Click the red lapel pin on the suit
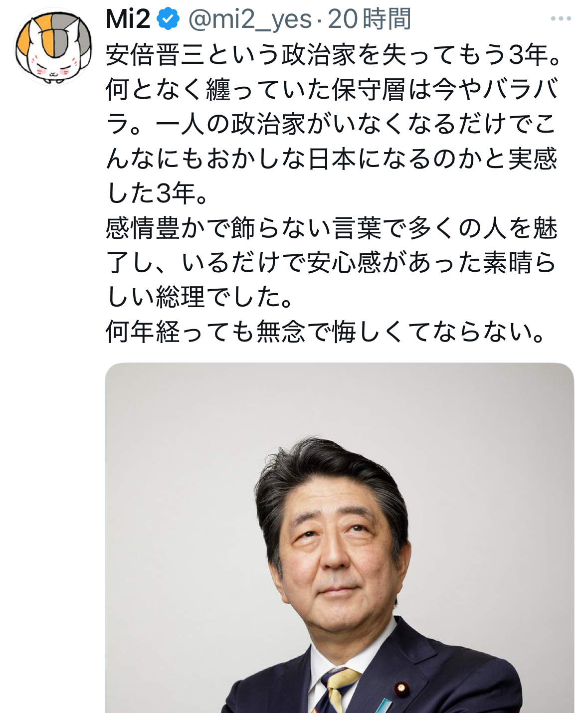The image size is (588, 713). 400,689
